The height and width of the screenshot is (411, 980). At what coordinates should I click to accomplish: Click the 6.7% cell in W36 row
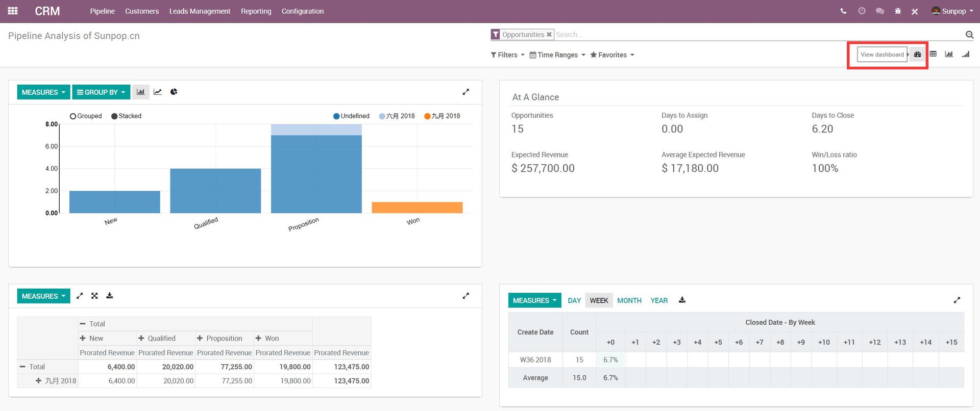pos(610,359)
